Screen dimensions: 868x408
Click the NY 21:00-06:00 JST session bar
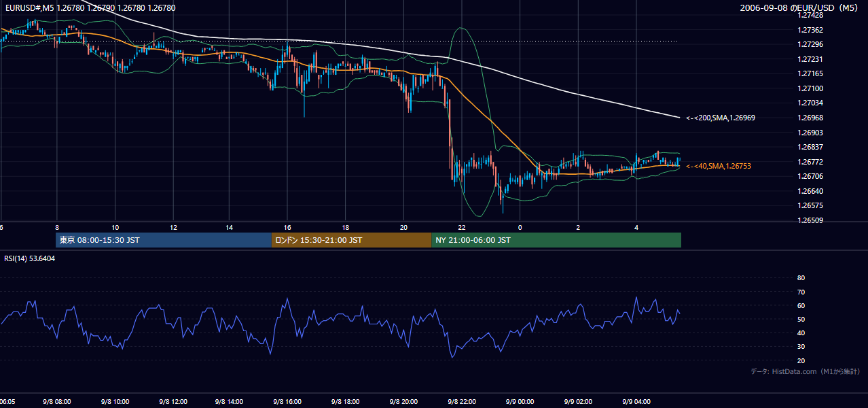click(x=556, y=240)
